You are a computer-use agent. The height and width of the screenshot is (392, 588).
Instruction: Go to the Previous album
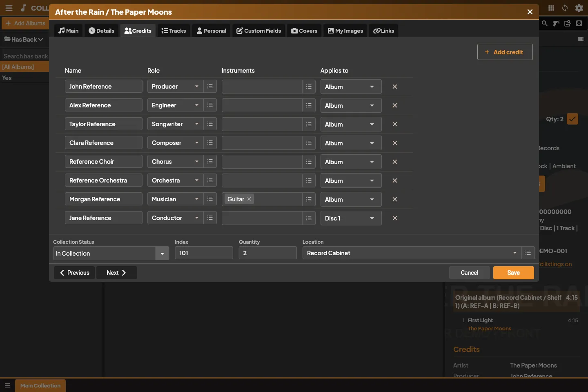click(x=74, y=273)
